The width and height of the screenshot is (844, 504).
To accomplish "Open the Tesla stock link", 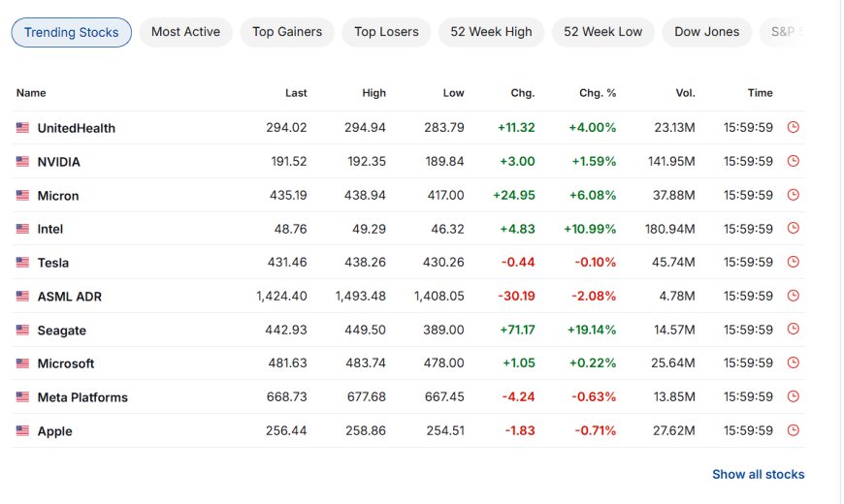I will pyautogui.click(x=53, y=263).
